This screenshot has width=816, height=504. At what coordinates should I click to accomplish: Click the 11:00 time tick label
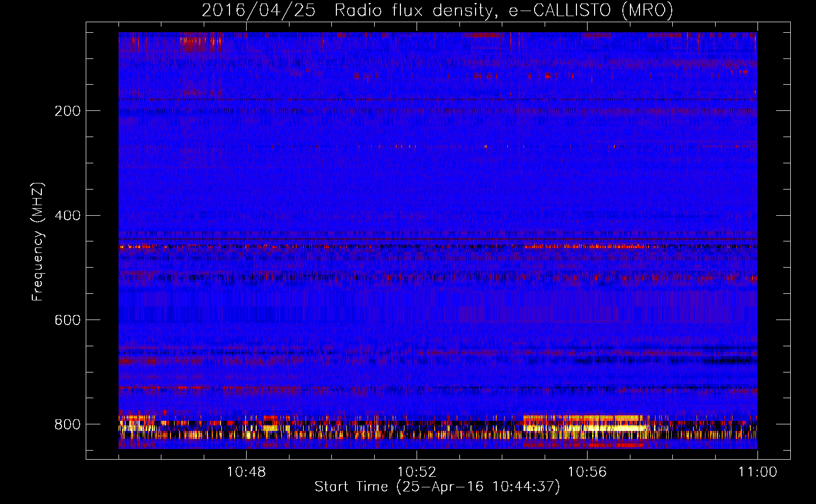[x=757, y=472]
